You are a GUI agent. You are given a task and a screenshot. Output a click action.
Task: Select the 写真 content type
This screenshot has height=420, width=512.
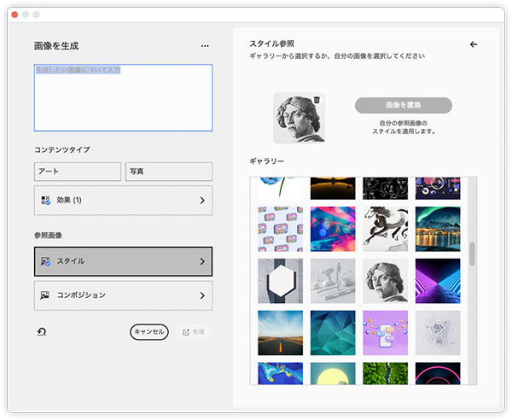click(168, 172)
